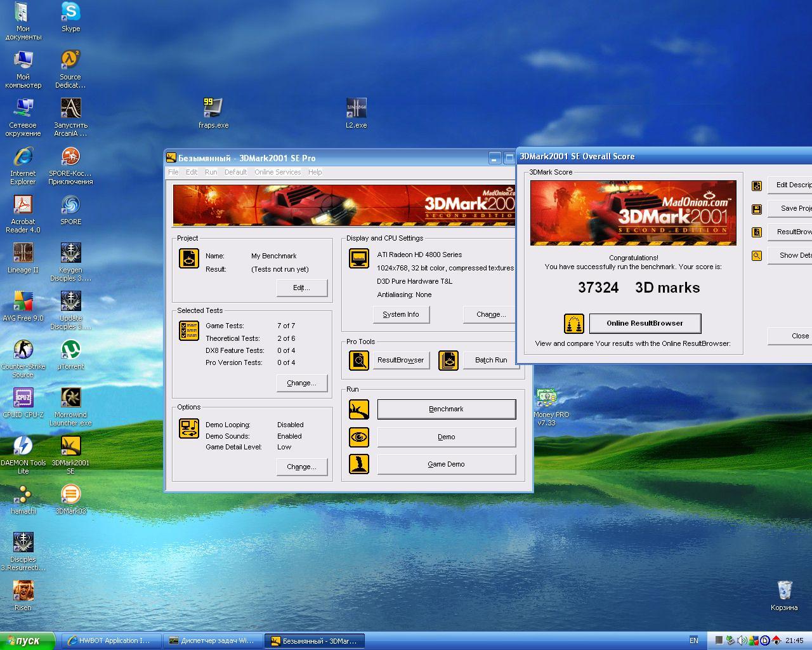Click the Game Demo button
The image size is (812, 650).
(x=447, y=464)
